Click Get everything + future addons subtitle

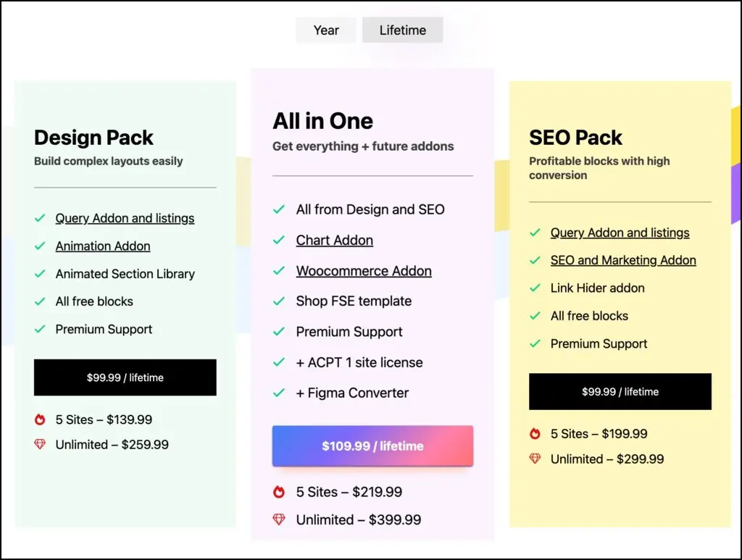[363, 146]
